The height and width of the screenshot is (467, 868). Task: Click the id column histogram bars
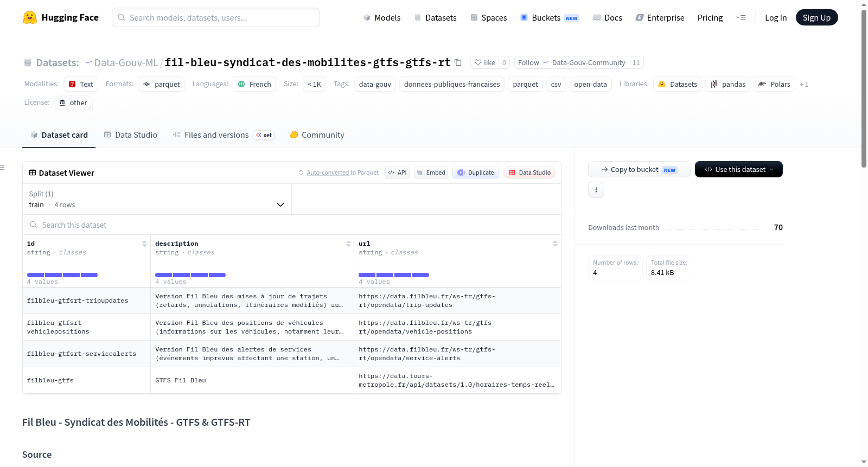point(62,275)
